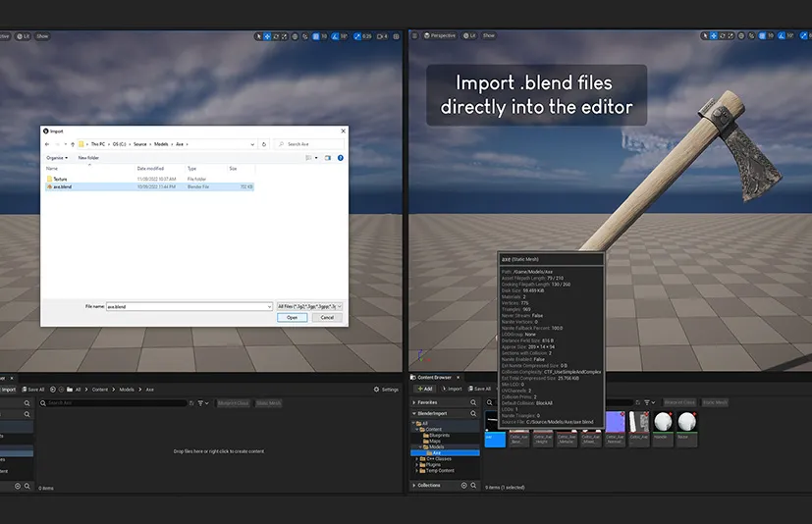Click the Help icon in Import dialog

tap(340, 157)
